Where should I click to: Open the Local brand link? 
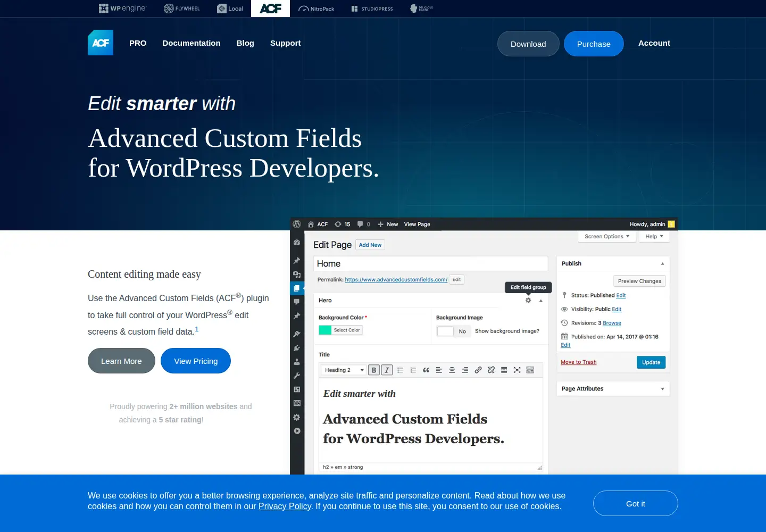pos(230,9)
